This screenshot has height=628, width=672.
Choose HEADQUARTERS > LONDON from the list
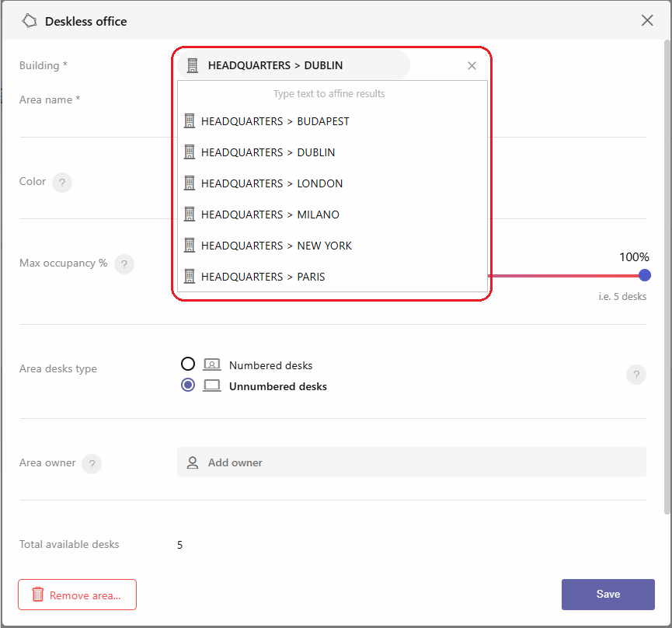point(333,183)
